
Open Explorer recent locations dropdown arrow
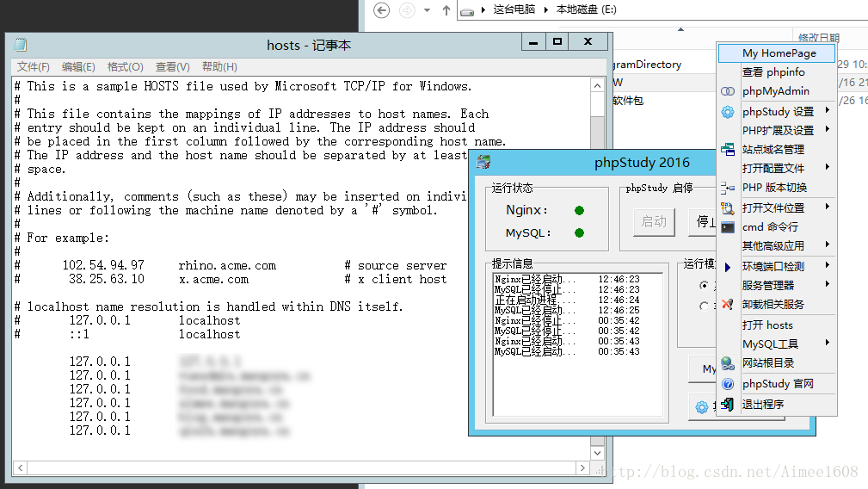click(x=427, y=10)
